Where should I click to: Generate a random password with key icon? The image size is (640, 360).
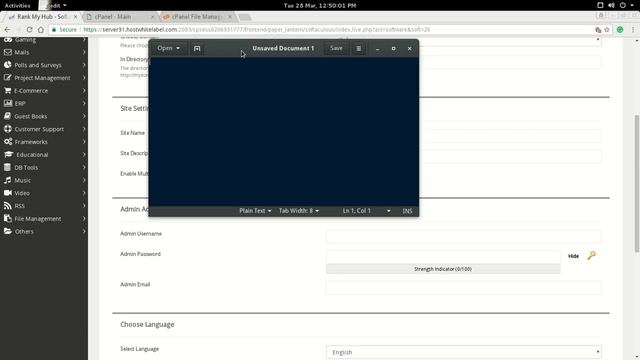pos(591,256)
